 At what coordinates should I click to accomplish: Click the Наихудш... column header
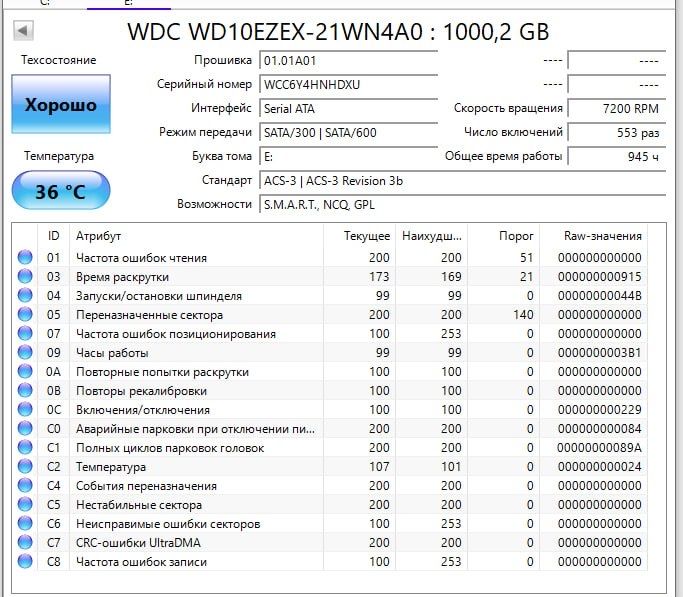[431, 236]
